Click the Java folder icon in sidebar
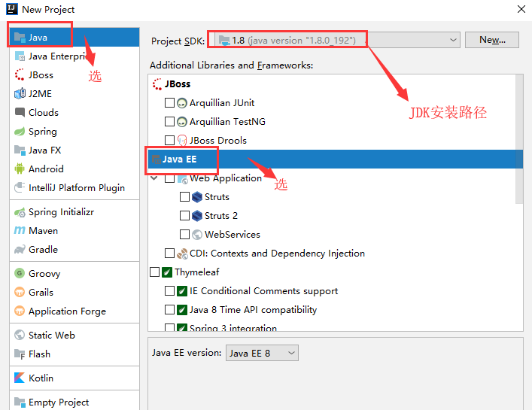The width and height of the screenshot is (532, 410). [20, 38]
